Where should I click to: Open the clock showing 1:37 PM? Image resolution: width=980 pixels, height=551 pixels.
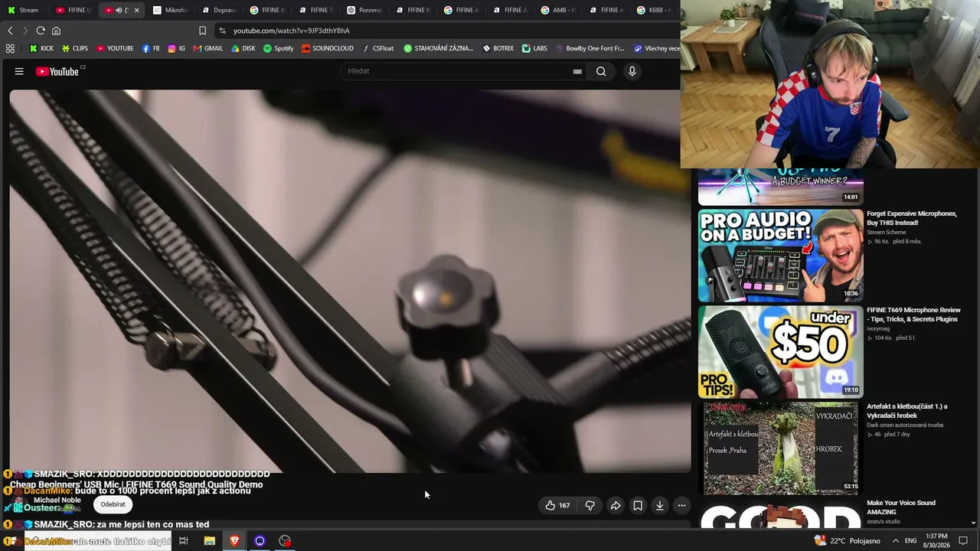[x=936, y=541]
